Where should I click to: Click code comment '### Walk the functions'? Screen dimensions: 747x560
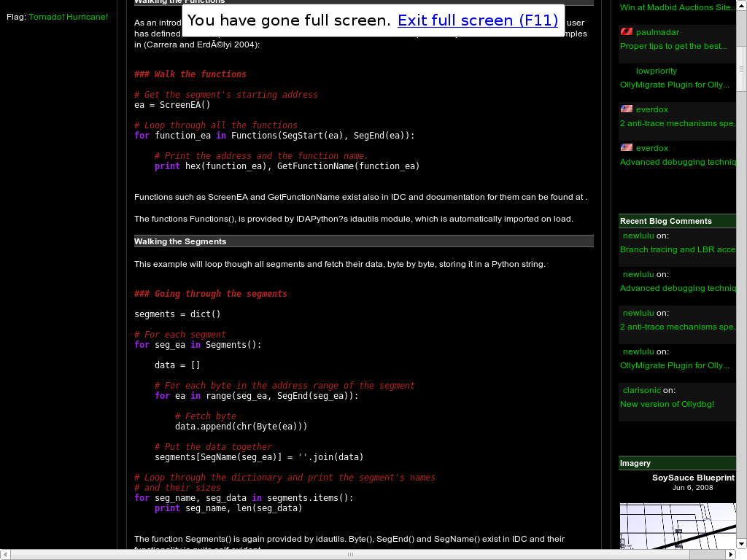pos(190,74)
